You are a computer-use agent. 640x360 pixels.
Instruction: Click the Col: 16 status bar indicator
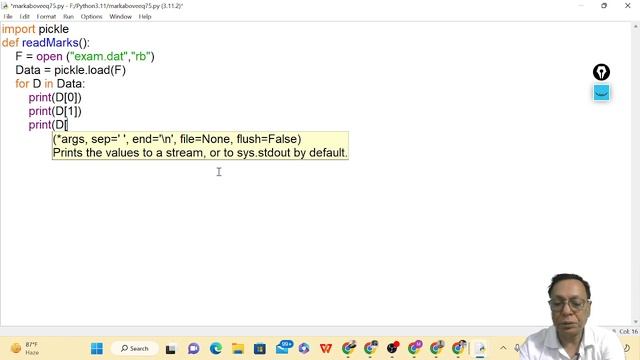tap(628, 331)
